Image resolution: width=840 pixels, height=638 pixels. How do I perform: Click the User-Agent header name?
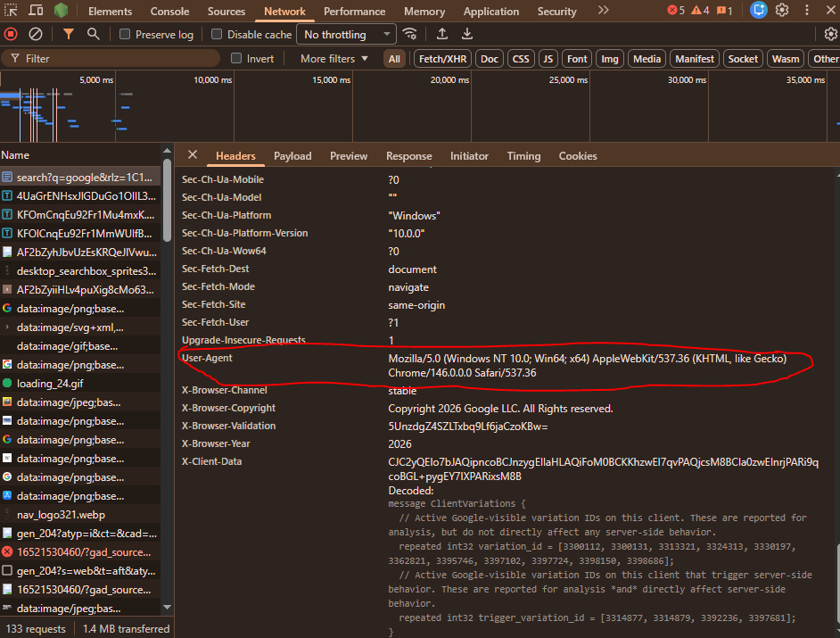tap(207, 358)
